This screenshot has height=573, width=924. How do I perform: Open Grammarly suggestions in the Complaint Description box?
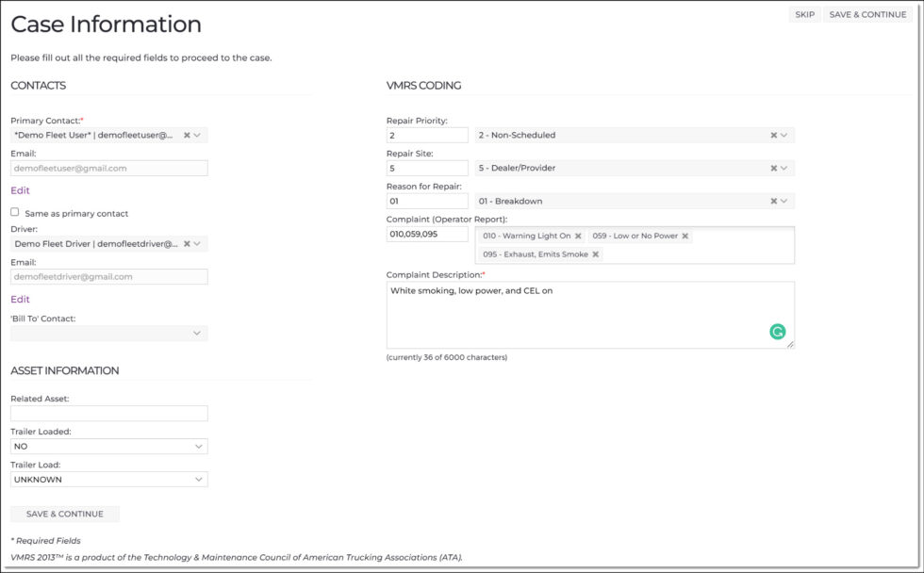point(777,333)
